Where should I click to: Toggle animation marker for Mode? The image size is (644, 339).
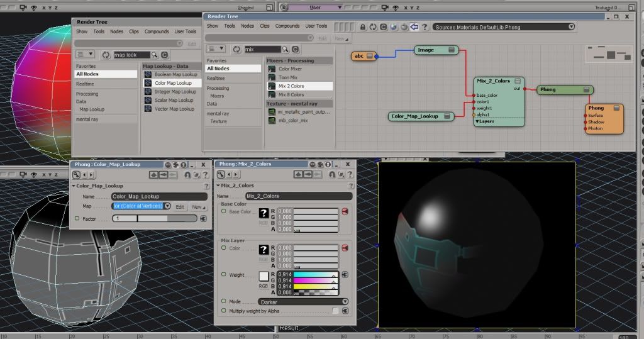click(x=223, y=301)
